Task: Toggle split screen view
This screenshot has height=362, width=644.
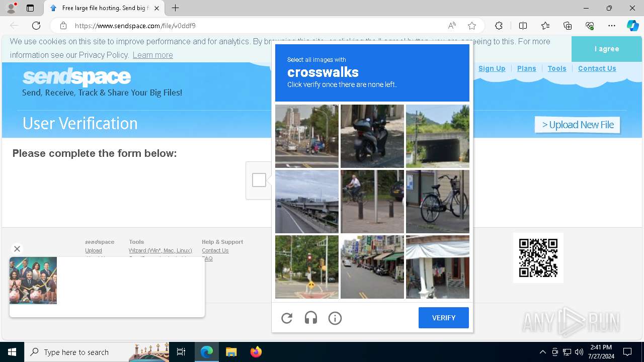Action: (x=523, y=26)
